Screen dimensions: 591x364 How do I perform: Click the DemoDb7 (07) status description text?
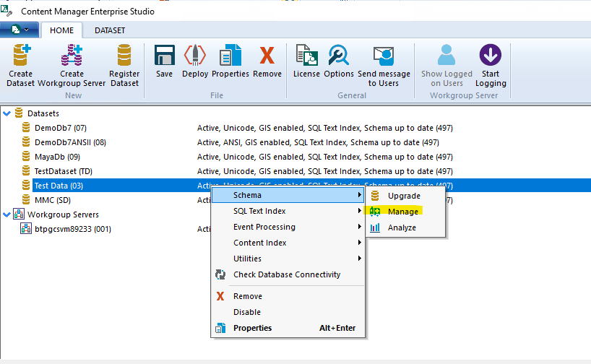pyautogui.click(x=325, y=128)
